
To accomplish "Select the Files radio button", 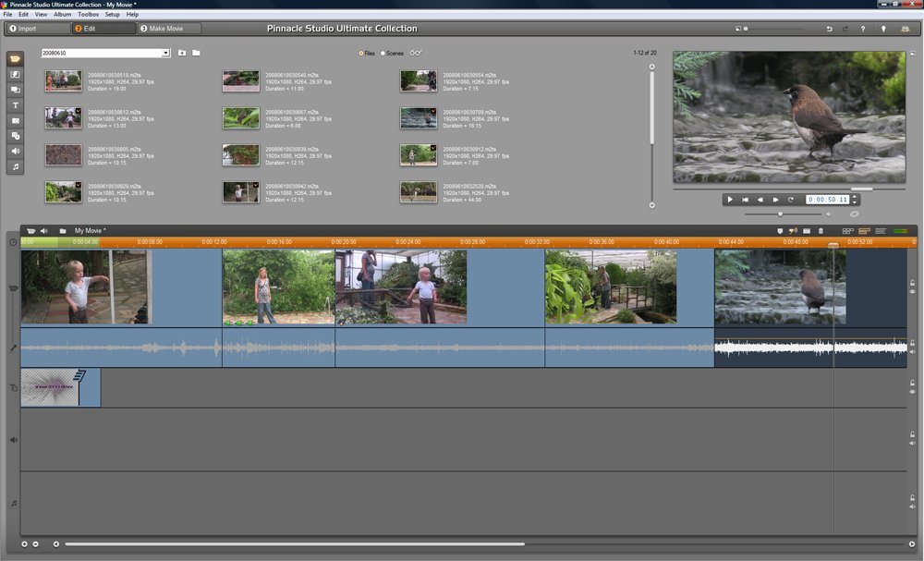I will coord(361,53).
